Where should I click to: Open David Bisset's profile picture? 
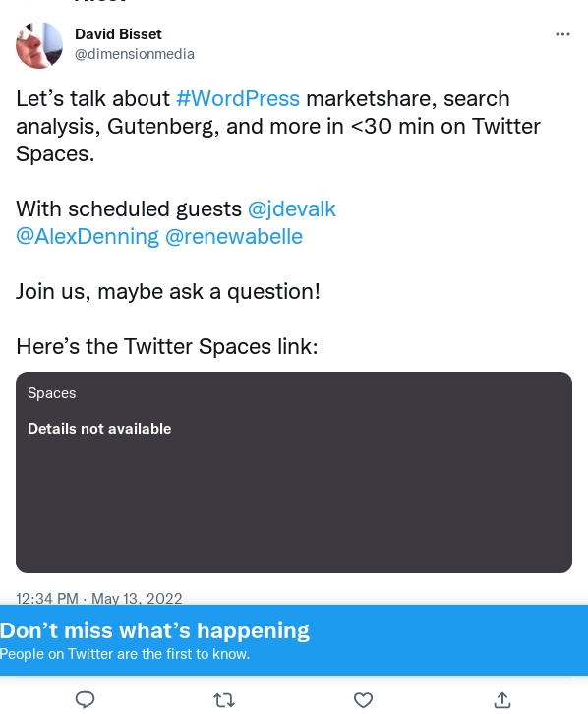click(x=39, y=45)
